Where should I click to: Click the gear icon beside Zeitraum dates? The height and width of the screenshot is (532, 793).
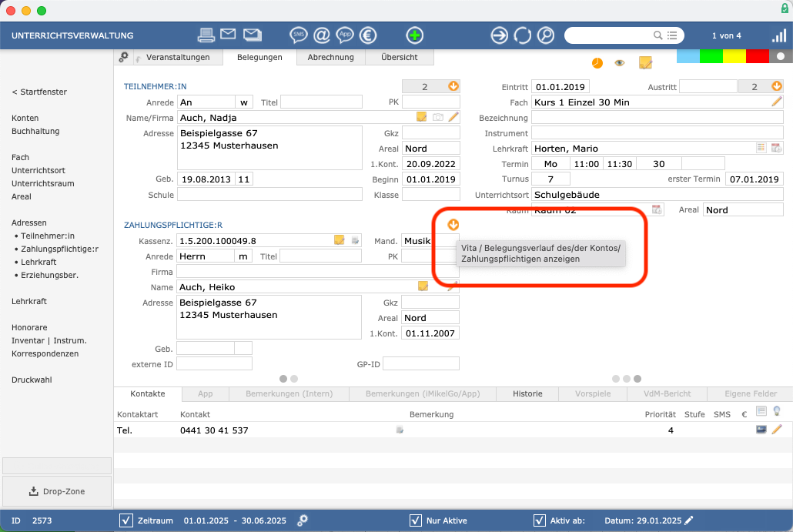click(x=303, y=520)
